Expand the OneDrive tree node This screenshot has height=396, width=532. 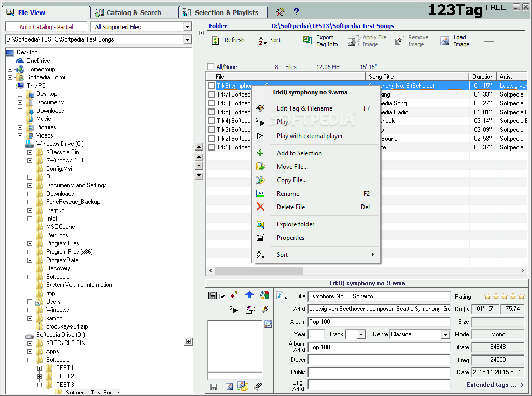(x=10, y=61)
